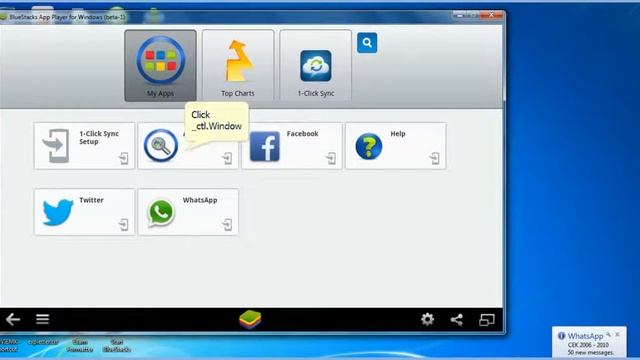Go back with the bottom-bar arrow
The image size is (640, 360).
(x=13, y=319)
